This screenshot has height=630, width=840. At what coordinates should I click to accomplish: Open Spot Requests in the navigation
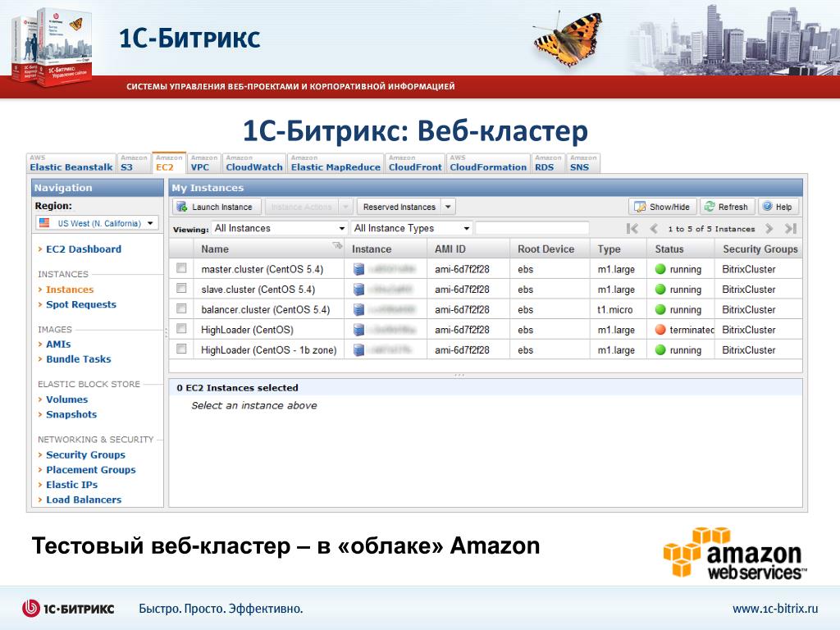click(81, 304)
